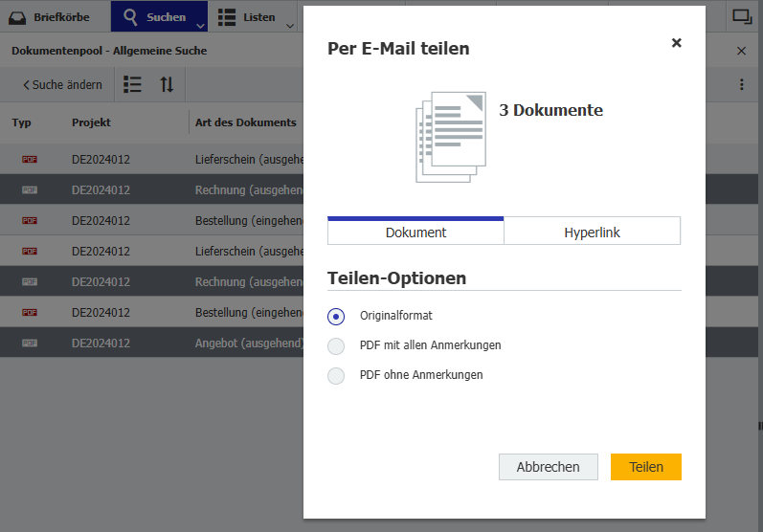Select the Originalformat radio option

(336, 316)
